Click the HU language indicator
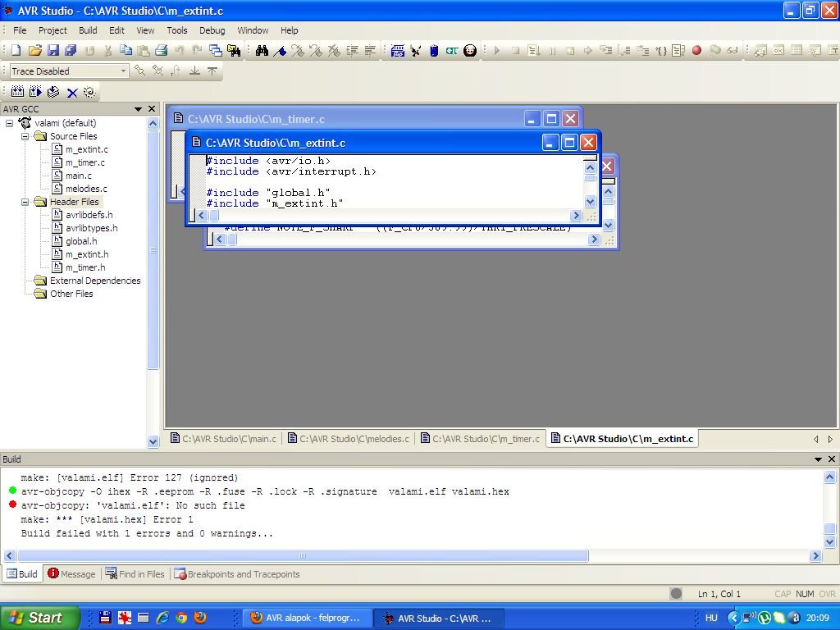Viewport: 840px width, 630px height. (x=711, y=618)
